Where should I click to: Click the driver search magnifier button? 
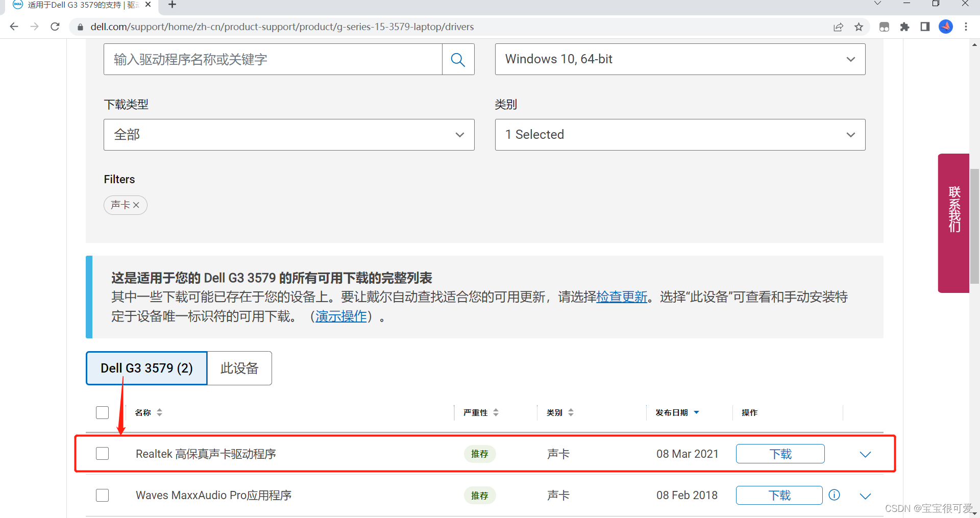458,59
